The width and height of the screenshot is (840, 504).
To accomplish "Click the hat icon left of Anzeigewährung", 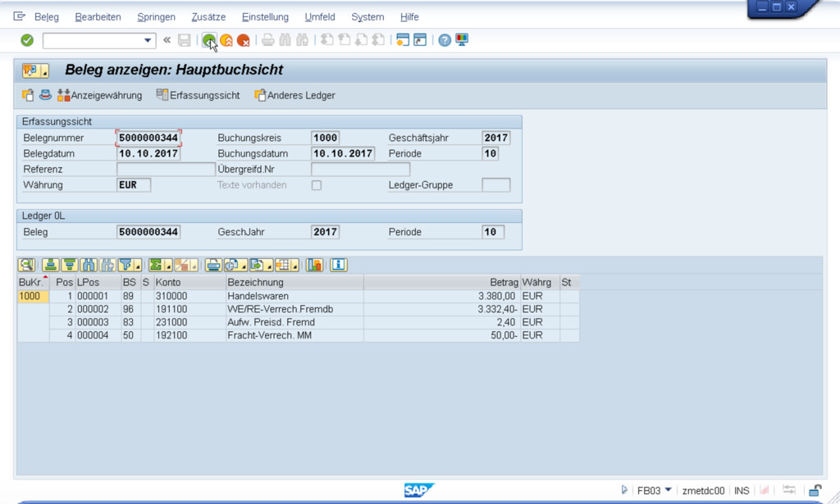I will point(45,95).
